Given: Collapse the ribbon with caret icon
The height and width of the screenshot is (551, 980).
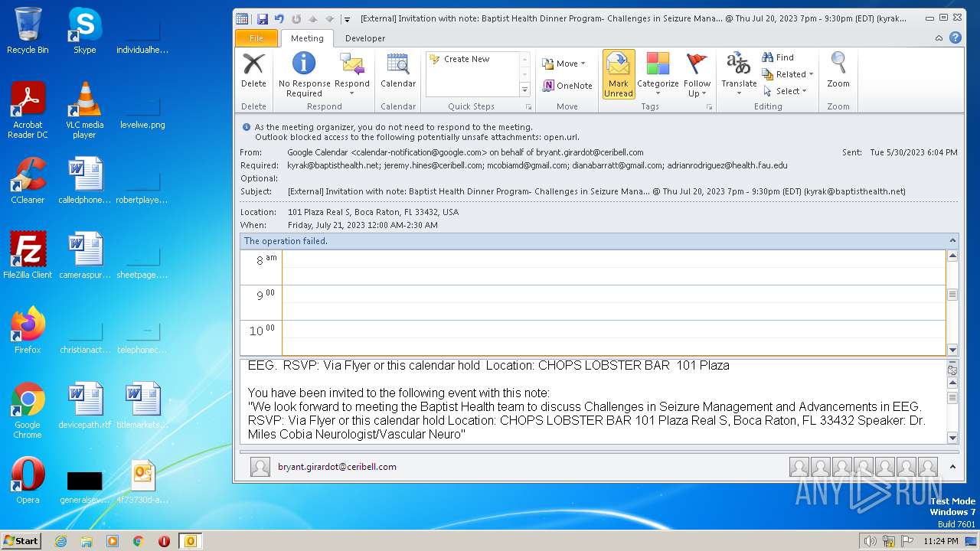Looking at the screenshot, I should (939, 37).
